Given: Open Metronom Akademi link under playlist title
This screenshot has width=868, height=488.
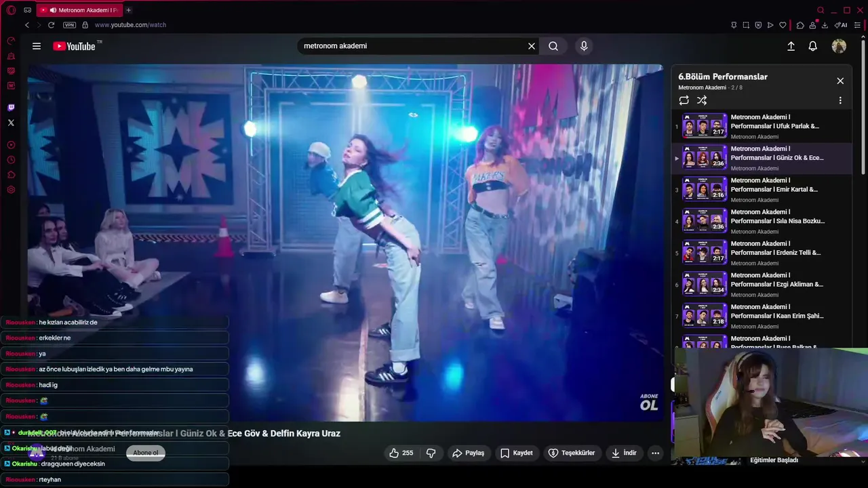Looking at the screenshot, I should 702,87.
